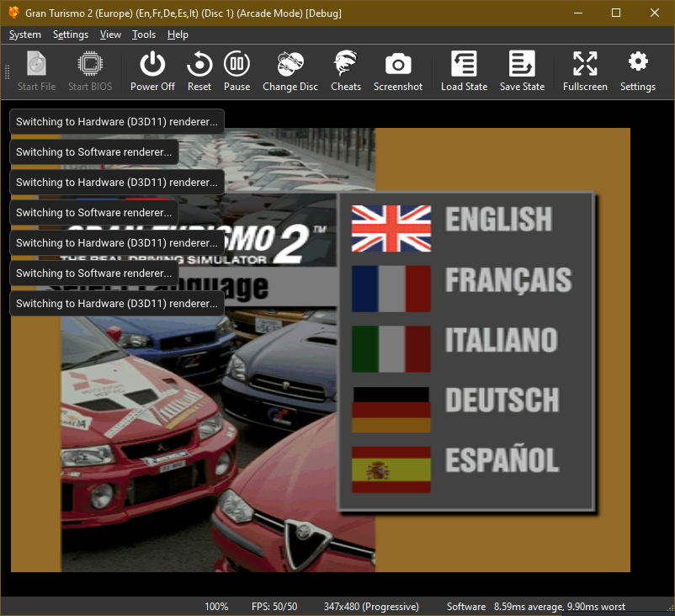The width and height of the screenshot is (675, 616).
Task: Open the Tools menu
Action: (x=144, y=35)
